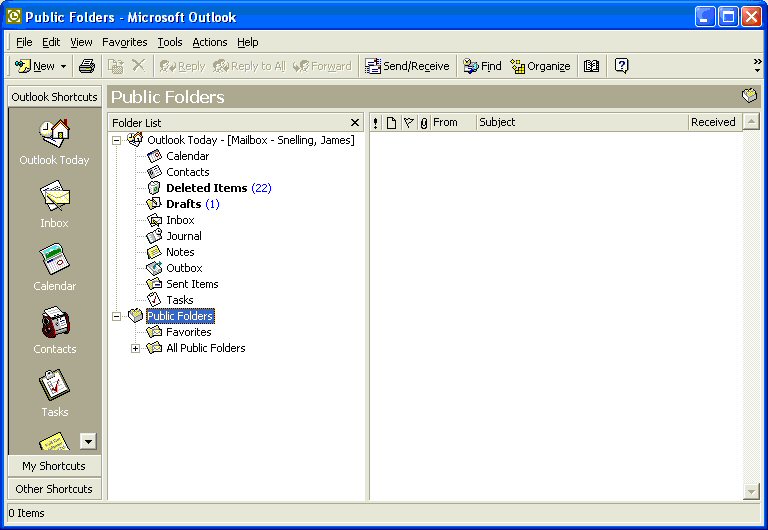
Task: Click the Reply to All toolbar button
Action: click(249, 66)
